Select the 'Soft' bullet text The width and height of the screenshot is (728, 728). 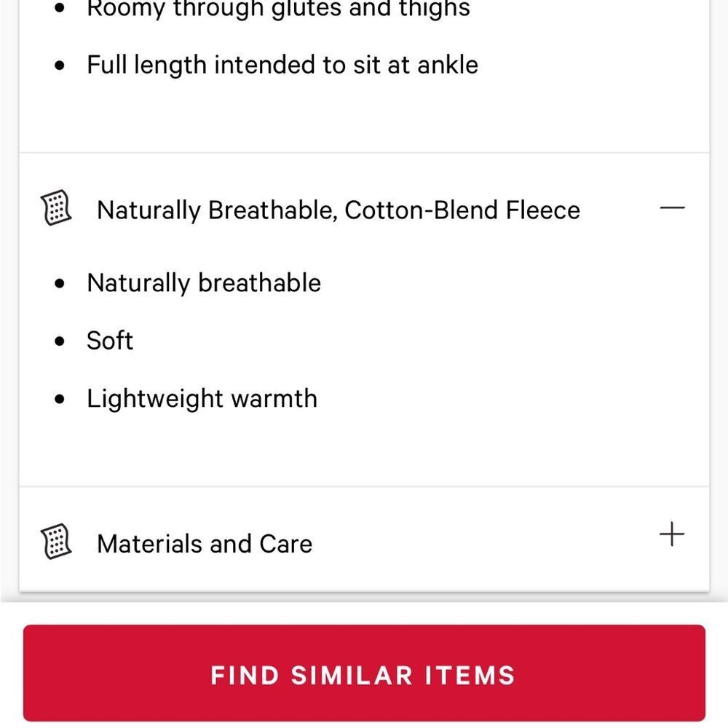tap(110, 340)
